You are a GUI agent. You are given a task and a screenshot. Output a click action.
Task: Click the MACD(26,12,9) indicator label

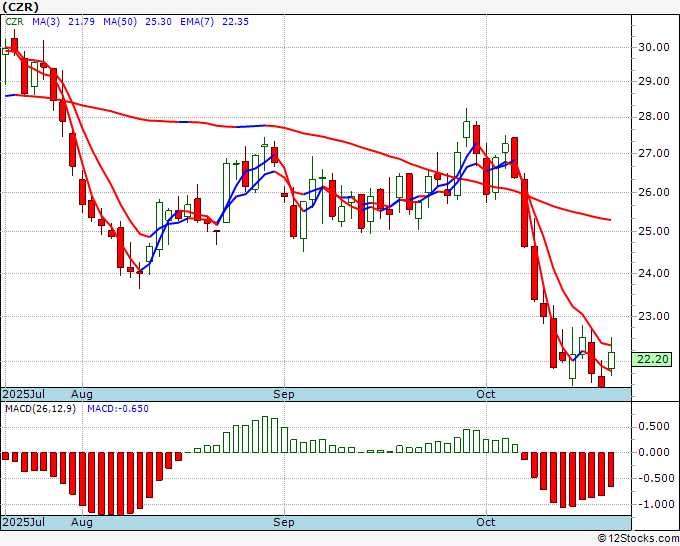pyautogui.click(x=40, y=409)
